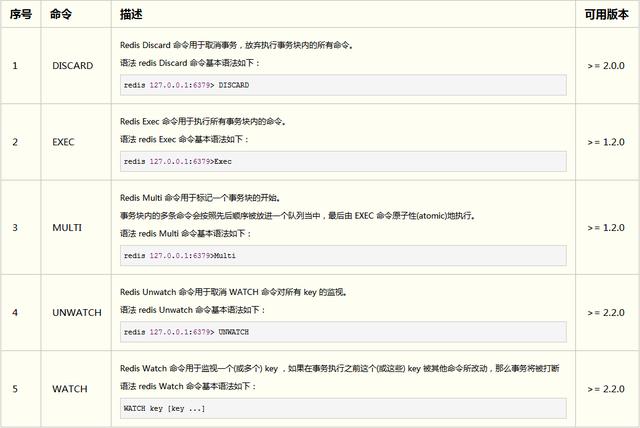Screen dimensions: 640x428
Task: Click the 序号 column header
Action: 21,14
